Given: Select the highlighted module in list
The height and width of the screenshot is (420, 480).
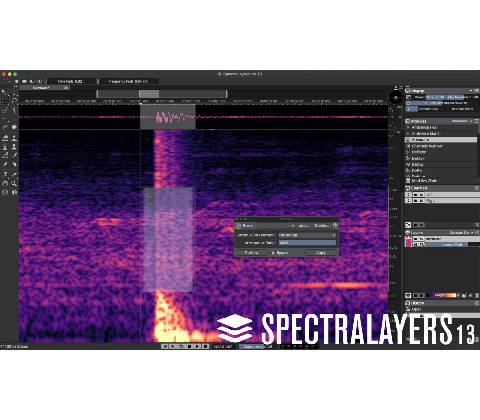Looking at the screenshot, I should pos(441,140).
